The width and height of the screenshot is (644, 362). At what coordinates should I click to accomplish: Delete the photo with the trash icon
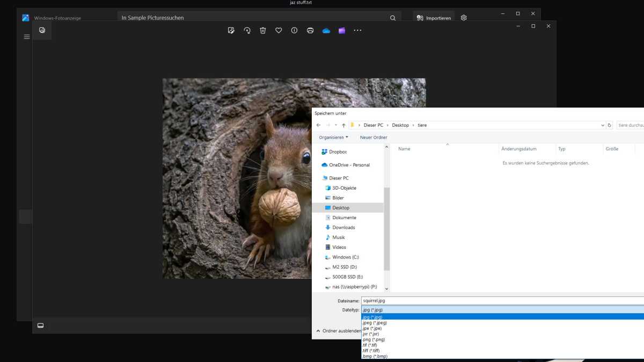tap(263, 31)
